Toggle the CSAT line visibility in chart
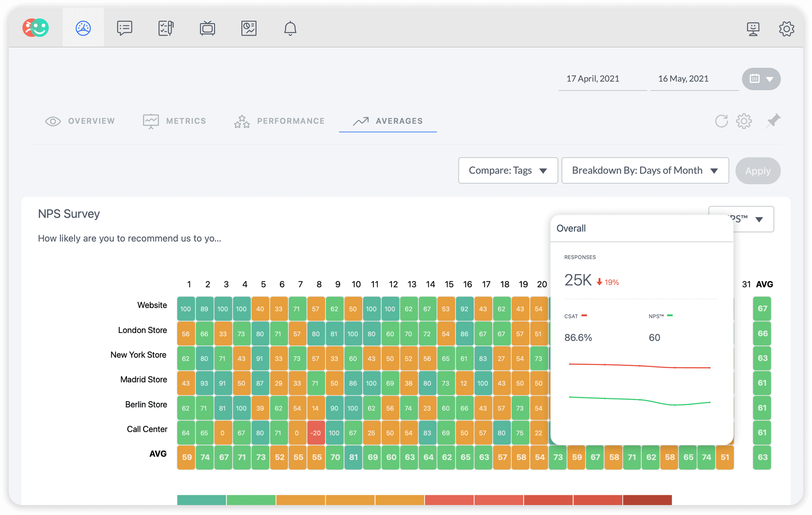The image size is (812, 515). pyautogui.click(x=577, y=316)
